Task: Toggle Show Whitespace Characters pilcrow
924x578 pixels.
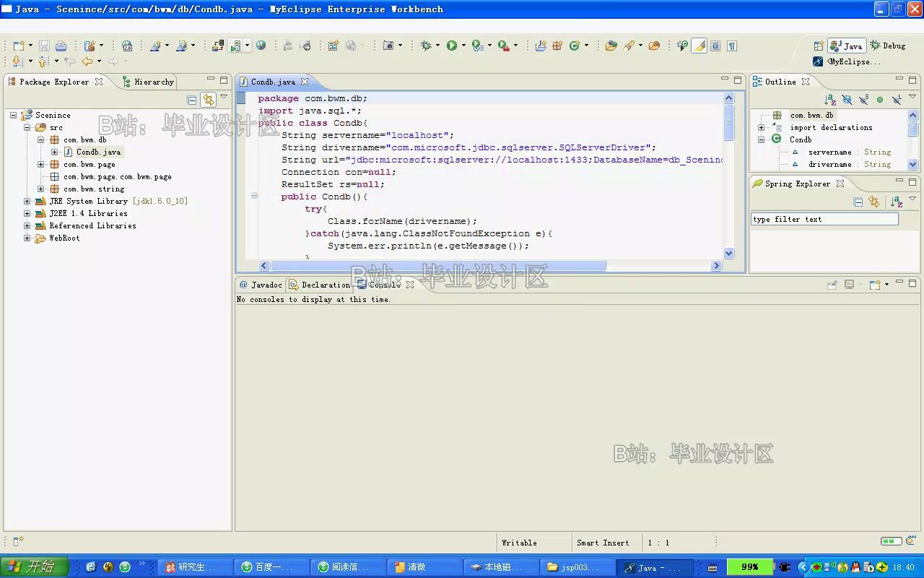Action: pyautogui.click(x=732, y=46)
